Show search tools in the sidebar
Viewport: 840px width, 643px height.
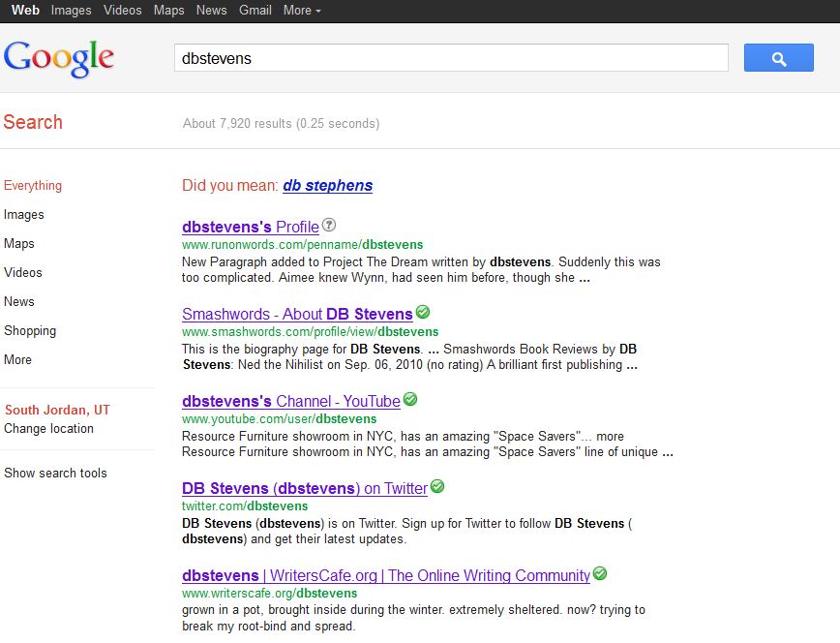pyautogui.click(x=56, y=473)
